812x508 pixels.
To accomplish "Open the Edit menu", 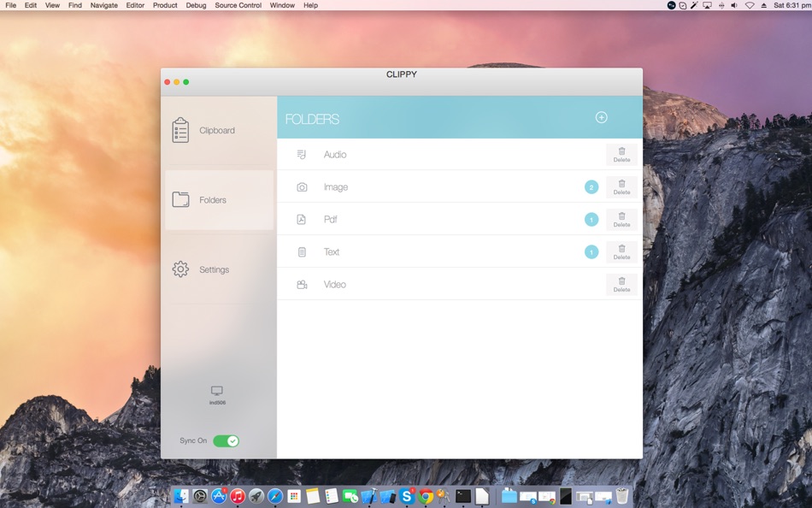I will point(31,5).
